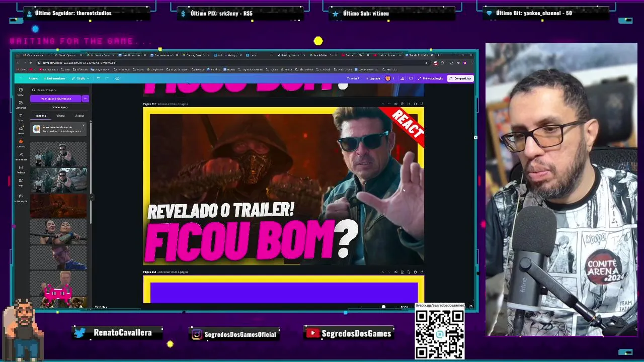Select the red masked-warrior upload thumbnail
This screenshot has width=644, height=362.
[x=58, y=206]
